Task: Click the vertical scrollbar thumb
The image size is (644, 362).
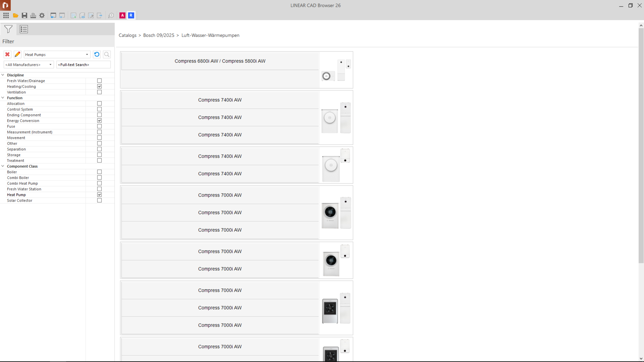Action: [641, 146]
